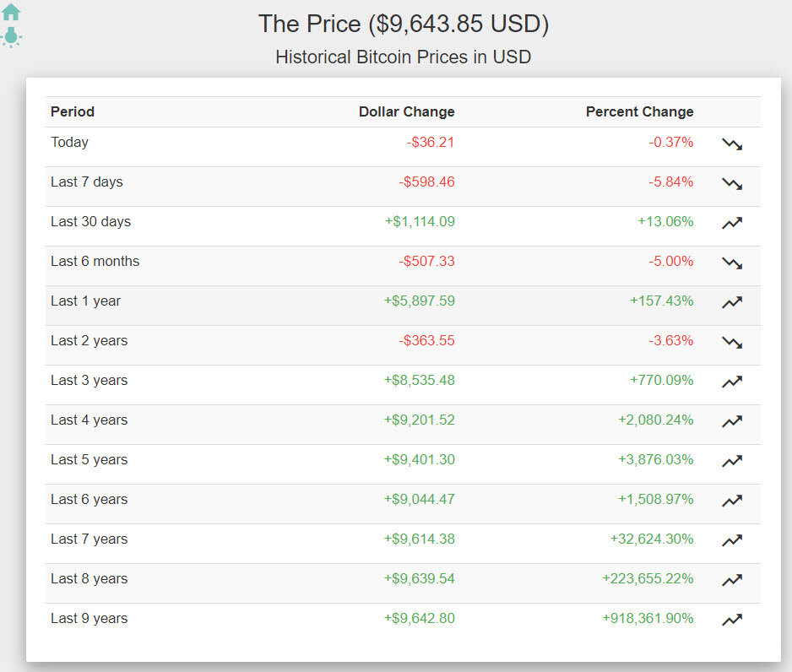Click the price title showing $9,643.85 USD

404,24
